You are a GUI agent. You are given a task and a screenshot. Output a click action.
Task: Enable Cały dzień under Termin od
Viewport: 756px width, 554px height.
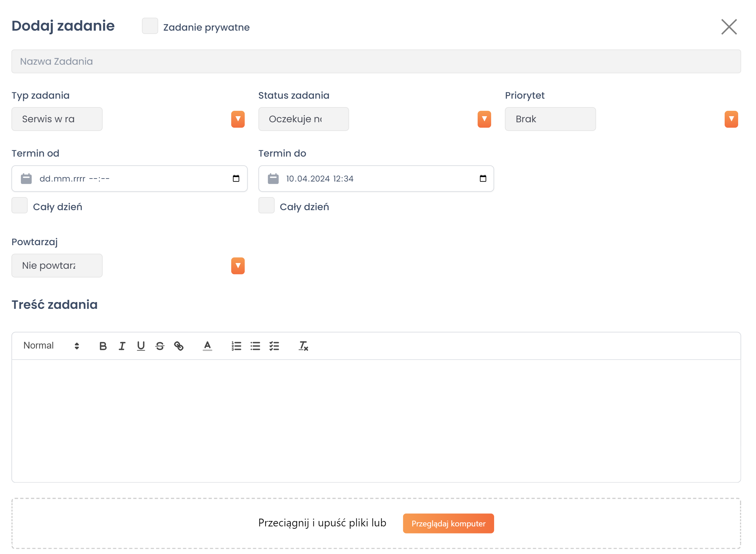pyautogui.click(x=20, y=205)
